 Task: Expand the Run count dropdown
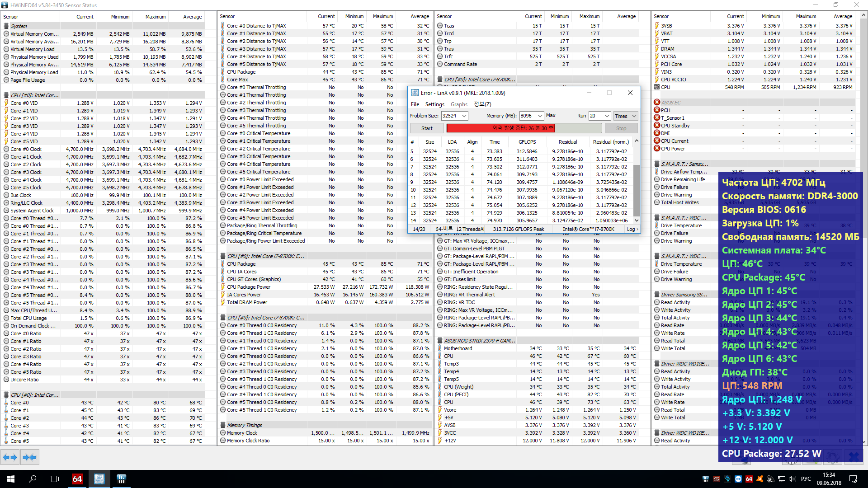click(x=607, y=116)
